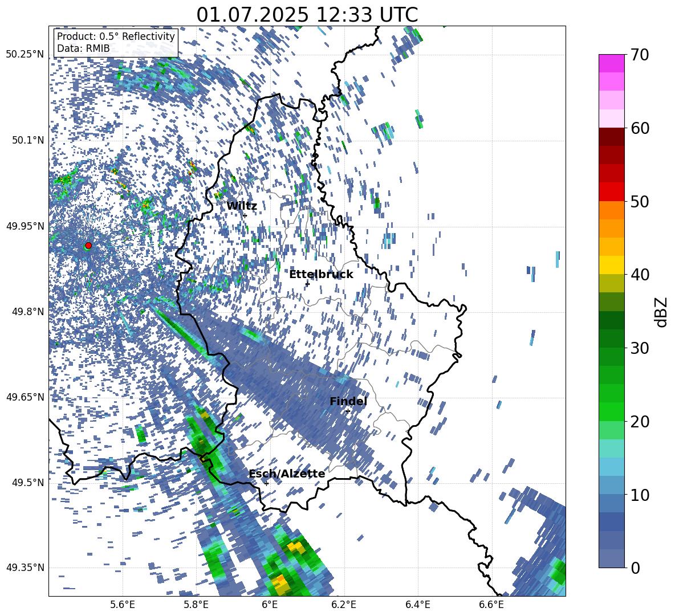Click the 49.95°N latitude label
Viewport: 675px width, 616px height.
[25, 226]
